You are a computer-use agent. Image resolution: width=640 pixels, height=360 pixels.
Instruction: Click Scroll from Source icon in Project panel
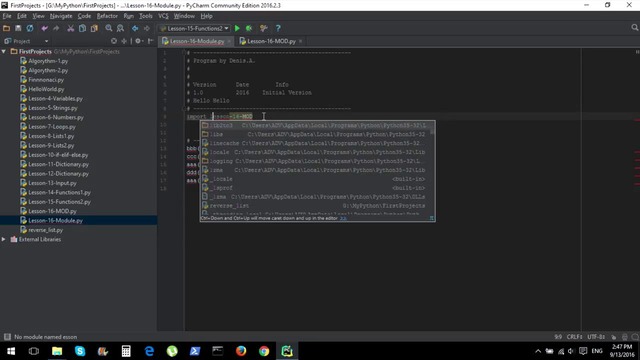click(x=113, y=41)
